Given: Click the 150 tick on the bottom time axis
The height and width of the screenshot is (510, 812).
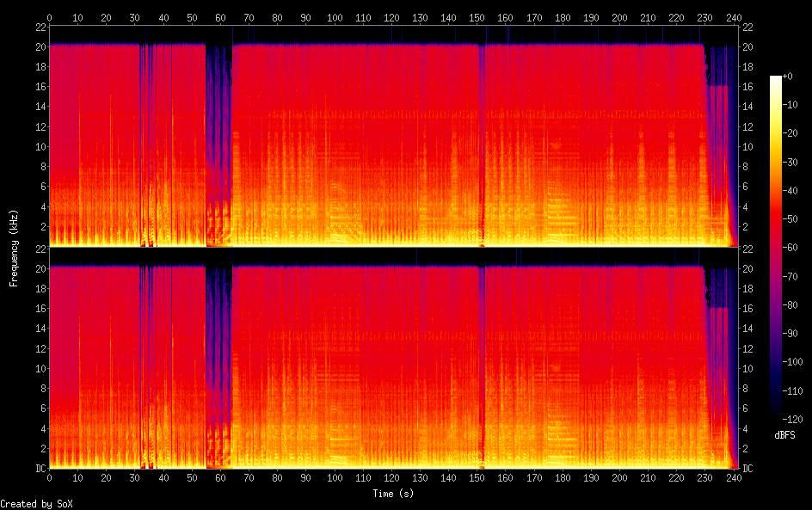Looking at the screenshot, I should [477, 477].
